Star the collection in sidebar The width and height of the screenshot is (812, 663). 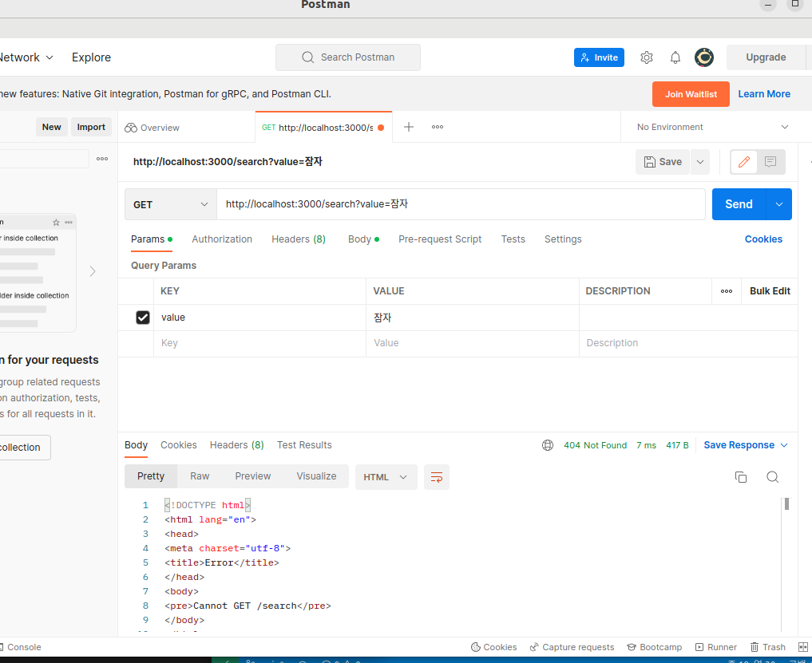coord(56,223)
